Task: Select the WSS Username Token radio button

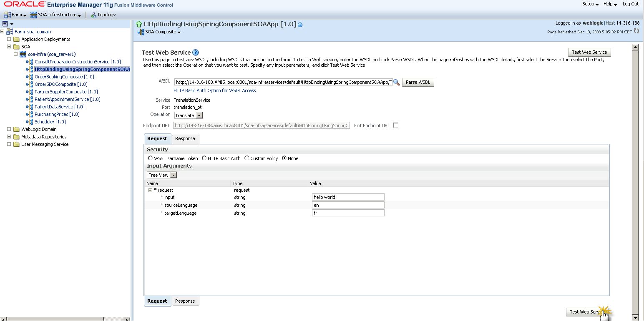Action: [x=151, y=158]
